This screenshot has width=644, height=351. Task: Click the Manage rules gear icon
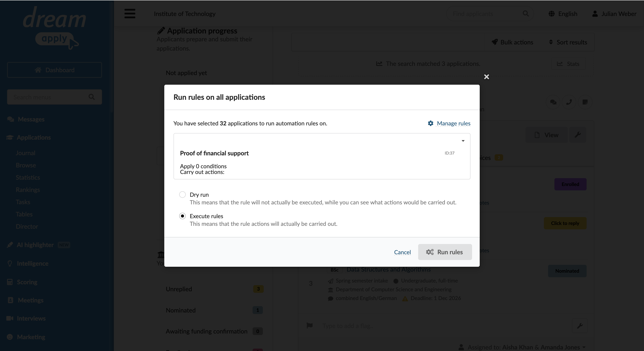pos(430,123)
